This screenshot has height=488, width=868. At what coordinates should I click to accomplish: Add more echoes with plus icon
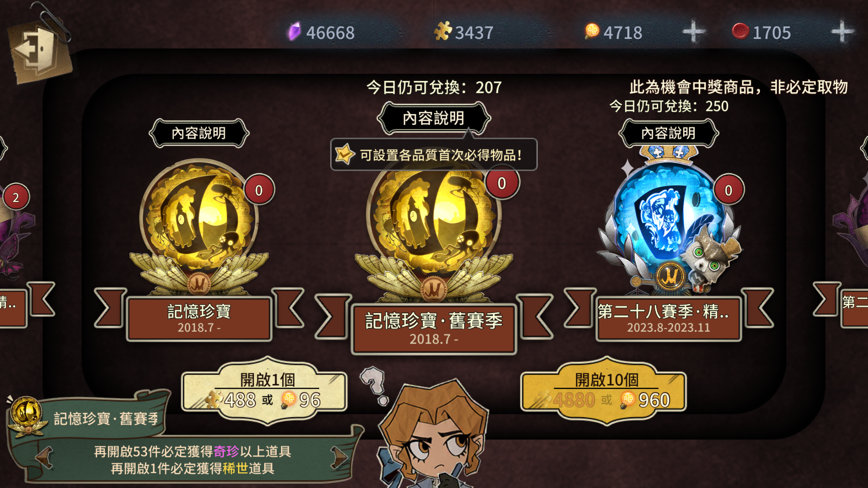tap(842, 32)
